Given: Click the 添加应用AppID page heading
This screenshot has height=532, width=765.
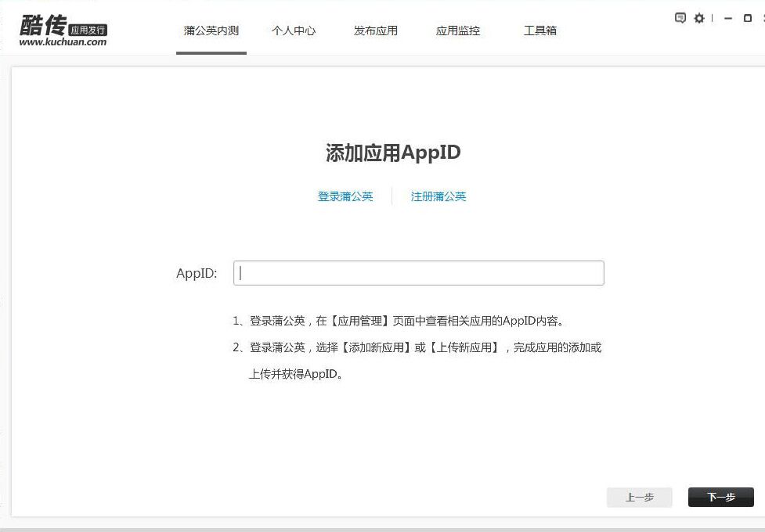Looking at the screenshot, I should 394,153.
